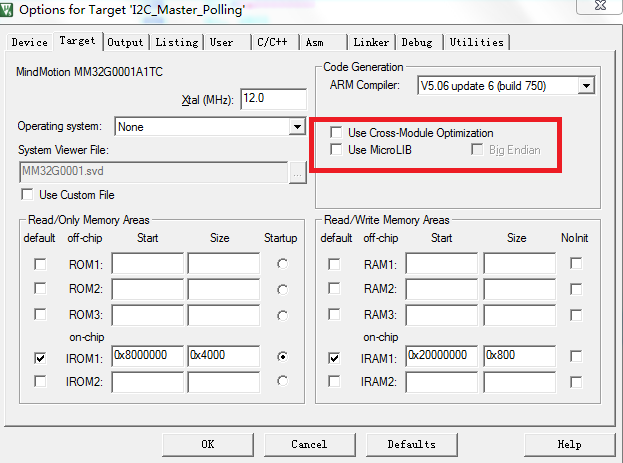623x463 pixels.
Task: Click the Xtal (MHz) input field
Action: (272, 99)
